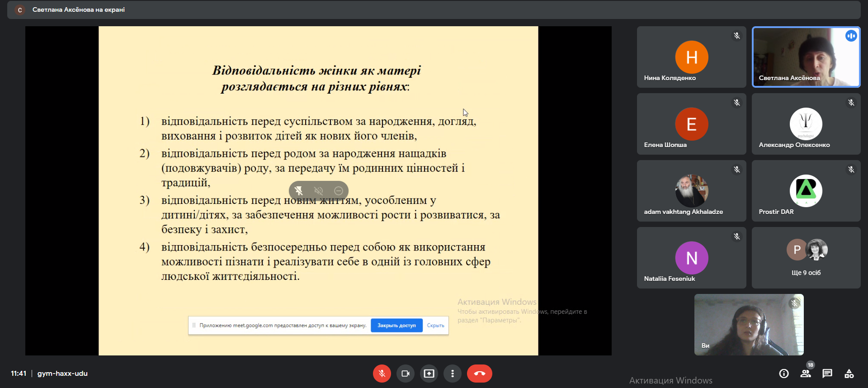868x388 pixels.
Task: Click the blue "Закрыть доступ" button
Action: pyautogui.click(x=396, y=325)
